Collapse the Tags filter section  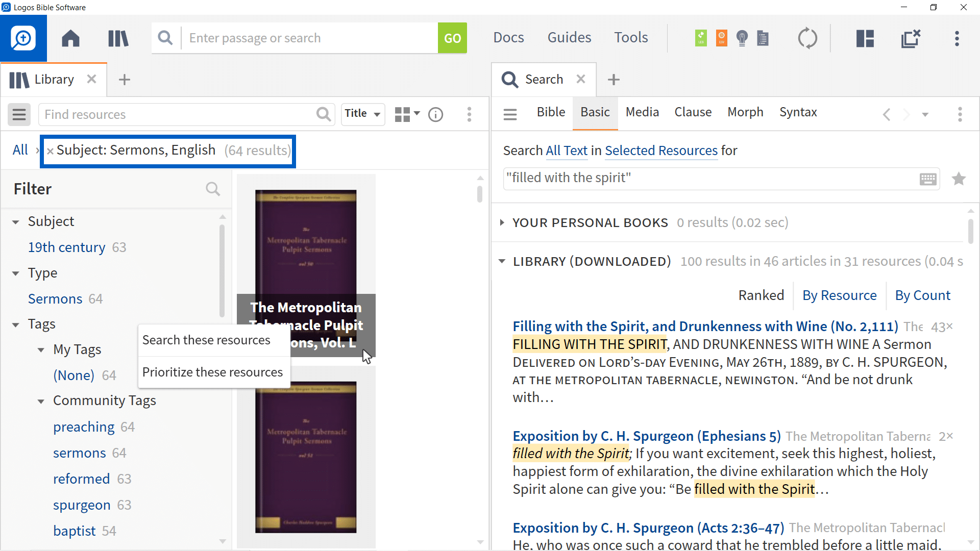16,325
